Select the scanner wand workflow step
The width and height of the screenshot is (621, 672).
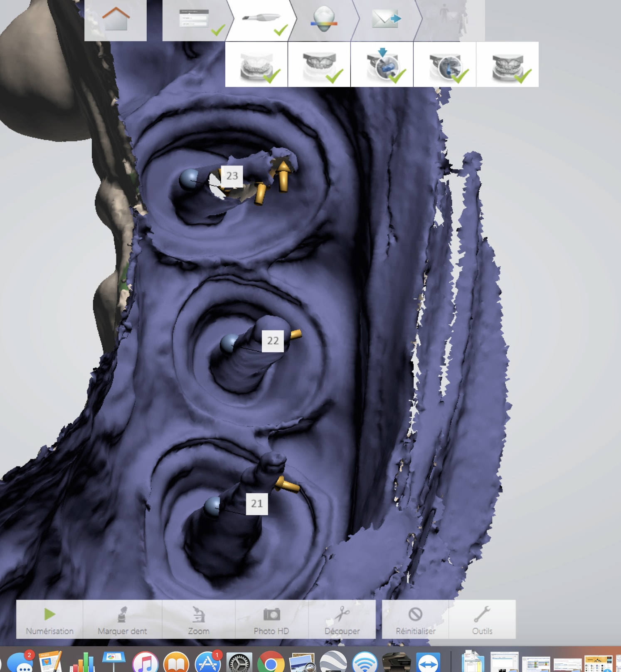tap(261, 20)
